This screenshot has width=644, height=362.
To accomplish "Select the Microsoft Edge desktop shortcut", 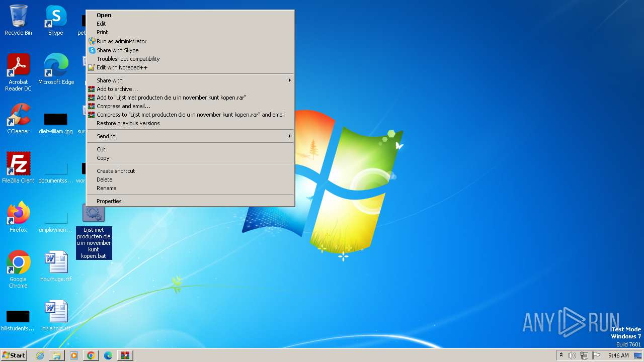I will (x=56, y=69).
